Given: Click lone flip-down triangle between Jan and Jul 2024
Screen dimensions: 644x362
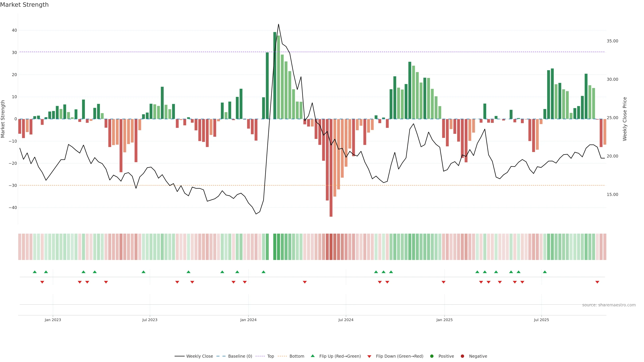Looking at the screenshot, I should click(305, 282).
